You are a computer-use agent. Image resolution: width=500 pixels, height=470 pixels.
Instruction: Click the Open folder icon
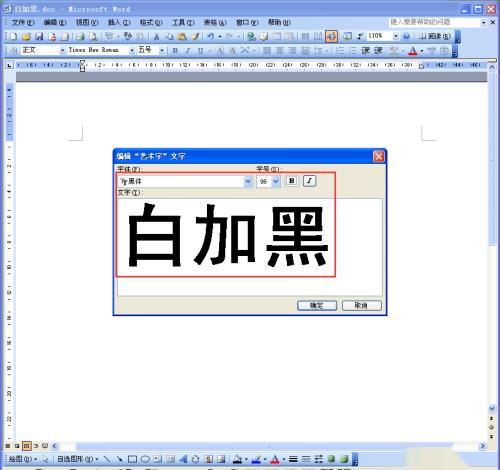26,36
